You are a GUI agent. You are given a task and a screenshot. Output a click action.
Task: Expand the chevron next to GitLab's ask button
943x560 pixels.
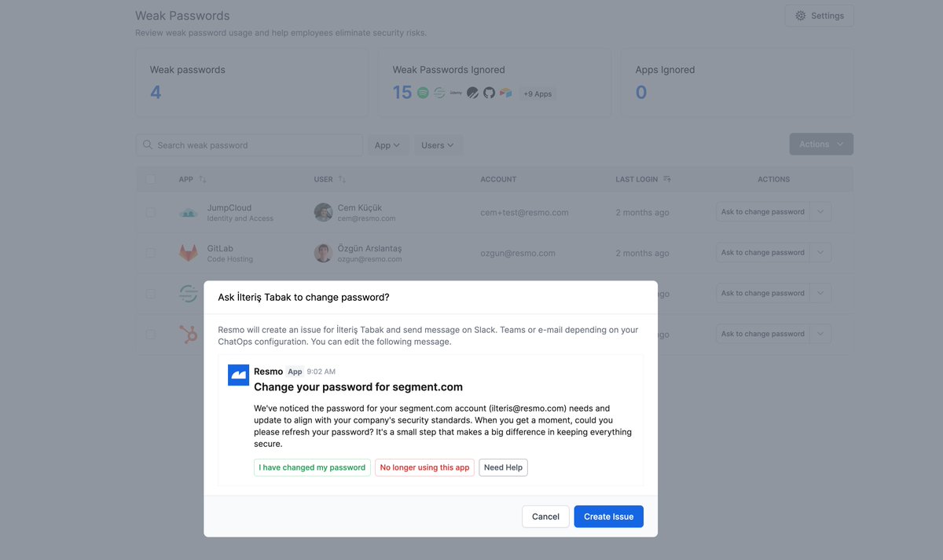tap(820, 253)
